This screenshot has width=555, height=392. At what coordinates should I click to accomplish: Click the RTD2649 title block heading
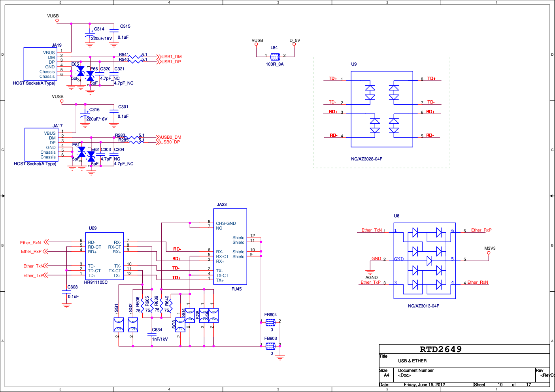[441, 349]
